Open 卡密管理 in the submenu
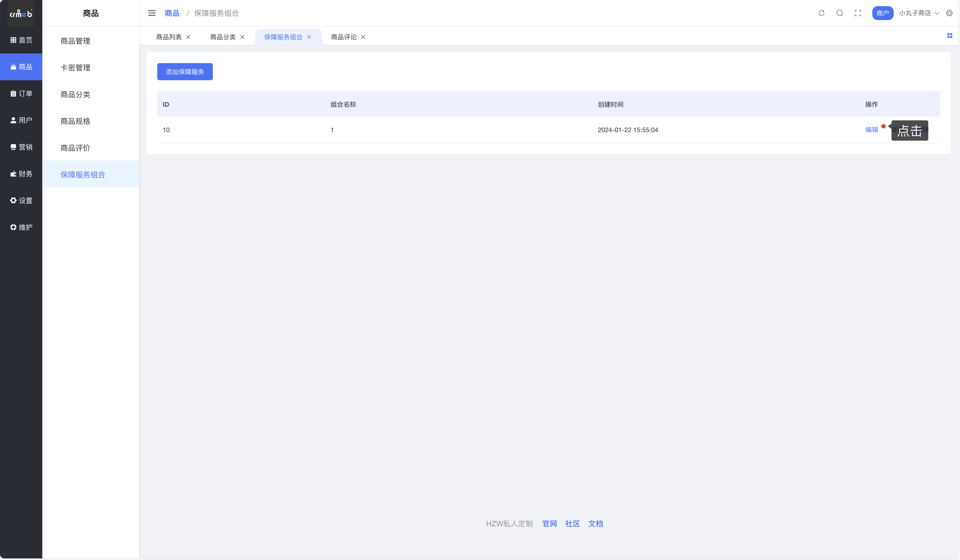960x560 pixels. pos(75,67)
